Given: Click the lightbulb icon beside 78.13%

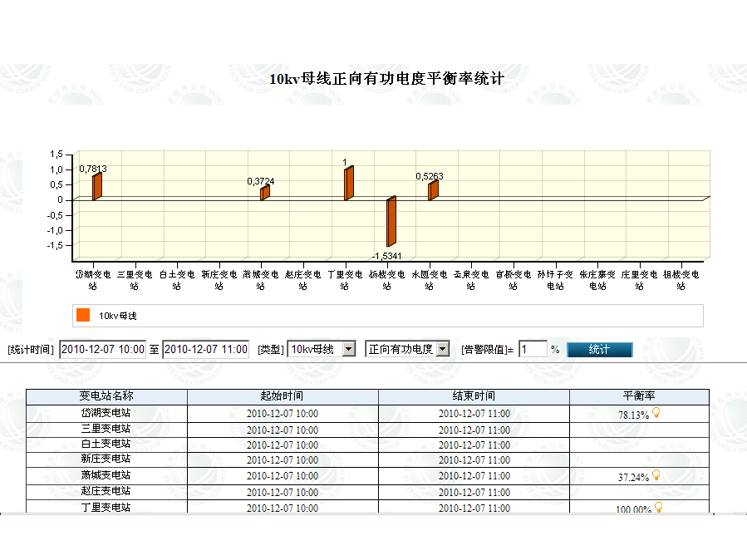Looking at the screenshot, I should coord(656,412).
